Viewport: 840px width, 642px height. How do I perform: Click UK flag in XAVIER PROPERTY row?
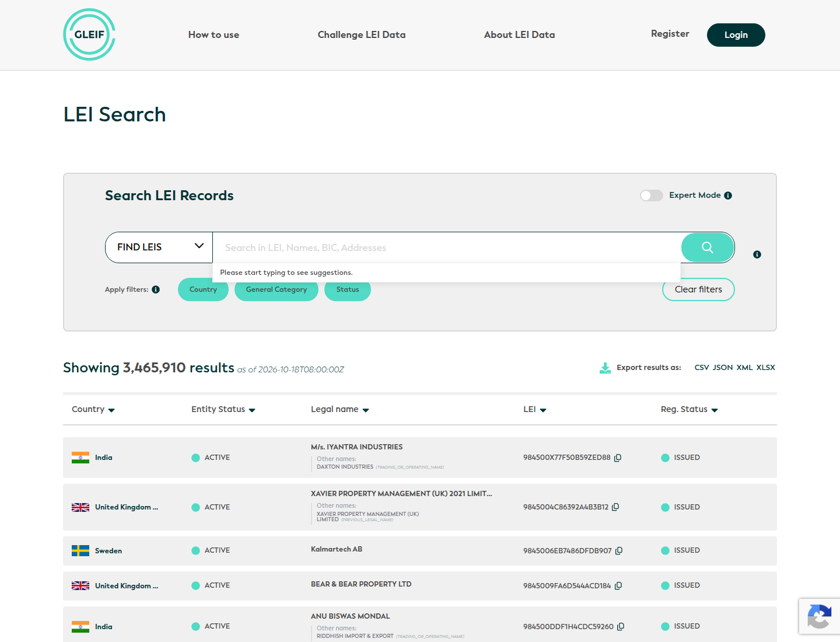pos(80,507)
